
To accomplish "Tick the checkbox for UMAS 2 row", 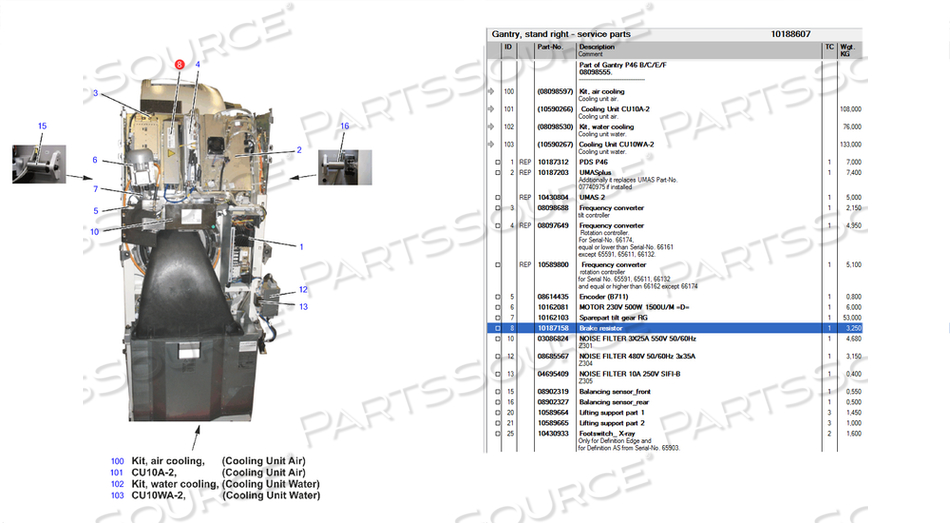I will tap(498, 198).
